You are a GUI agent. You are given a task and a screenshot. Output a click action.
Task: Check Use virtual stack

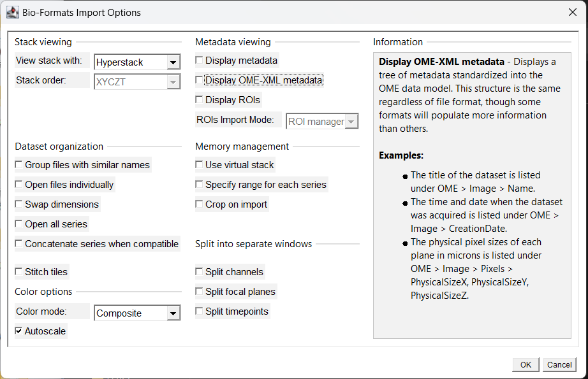(199, 164)
